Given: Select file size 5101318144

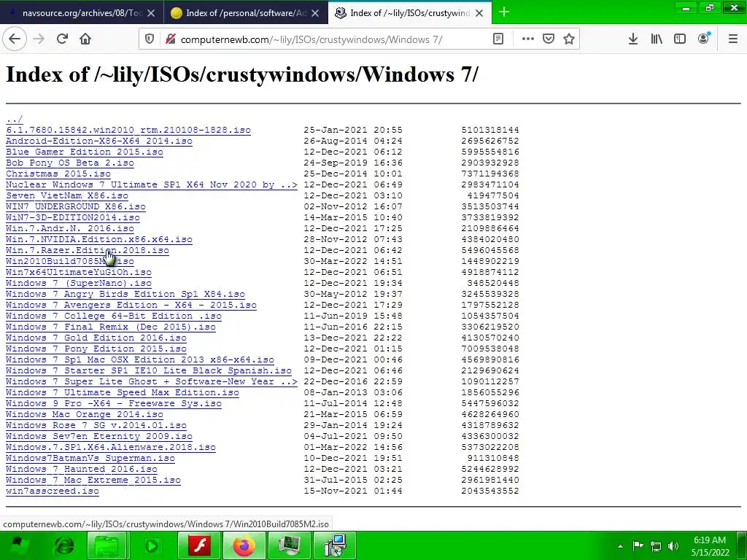Looking at the screenshot, I should pos(490,130).
